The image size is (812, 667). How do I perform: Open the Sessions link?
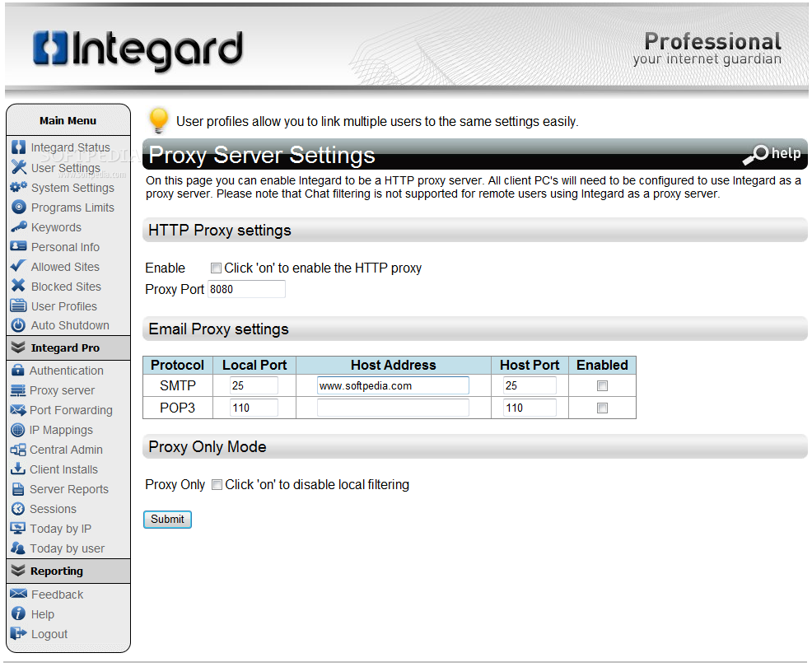click(x=53, y=509)
